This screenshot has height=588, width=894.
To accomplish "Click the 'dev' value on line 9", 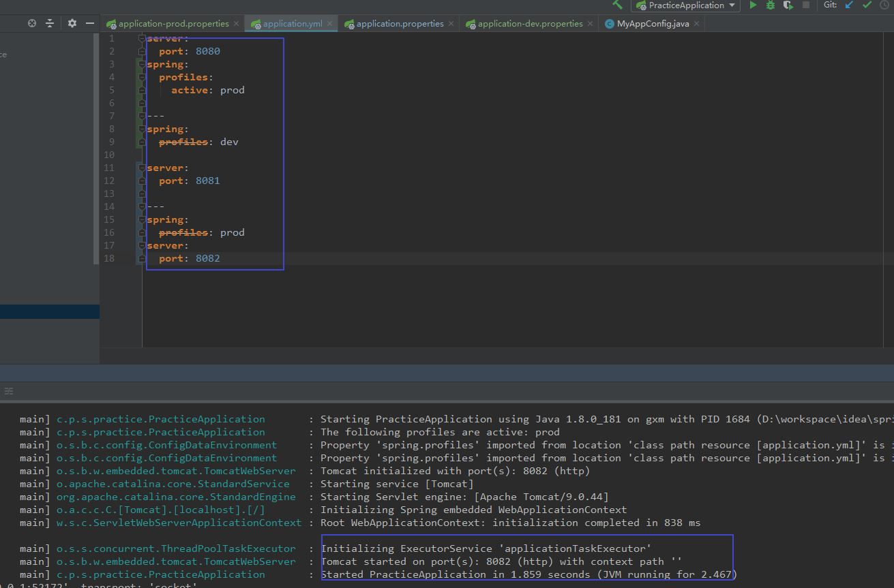I will pyautogui.click(x=229, y=142).
